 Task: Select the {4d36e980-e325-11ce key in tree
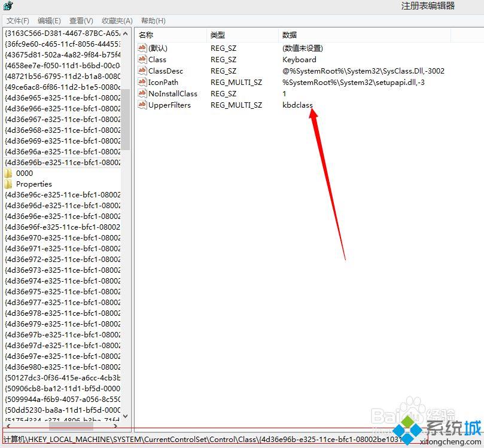62,367
